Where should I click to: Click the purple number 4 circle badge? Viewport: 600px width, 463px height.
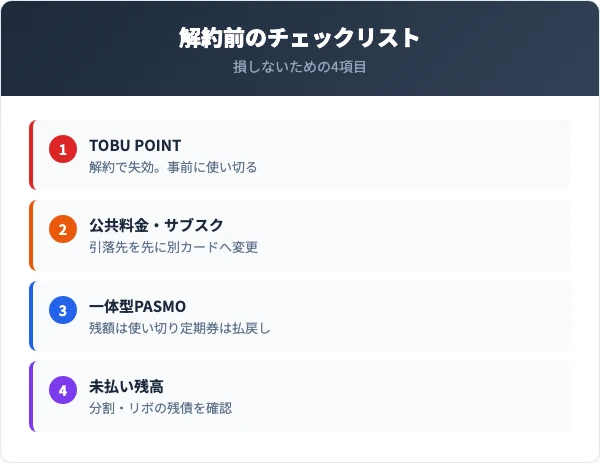click(63, 390)
